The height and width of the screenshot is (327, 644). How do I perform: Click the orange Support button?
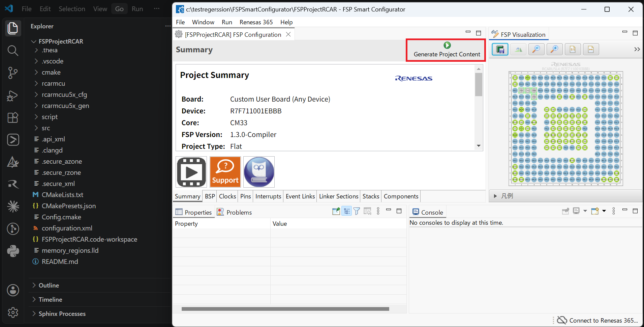click(x=225, y=172)
